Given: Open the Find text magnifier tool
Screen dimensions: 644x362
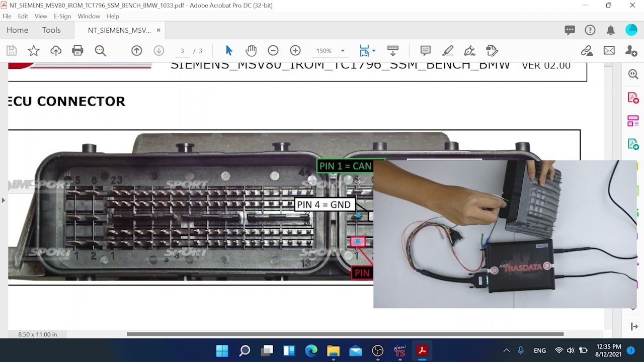Looking at the screenshot, I should pyautogui.click(x=100, y=51).
